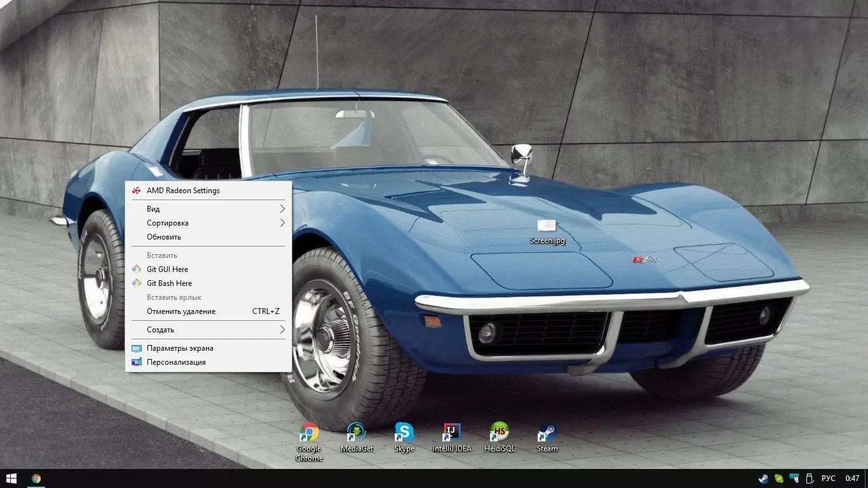Viewport: 868px width, 488px height.
Task: Open the clock showing 0:47
Action: [852, 478]
